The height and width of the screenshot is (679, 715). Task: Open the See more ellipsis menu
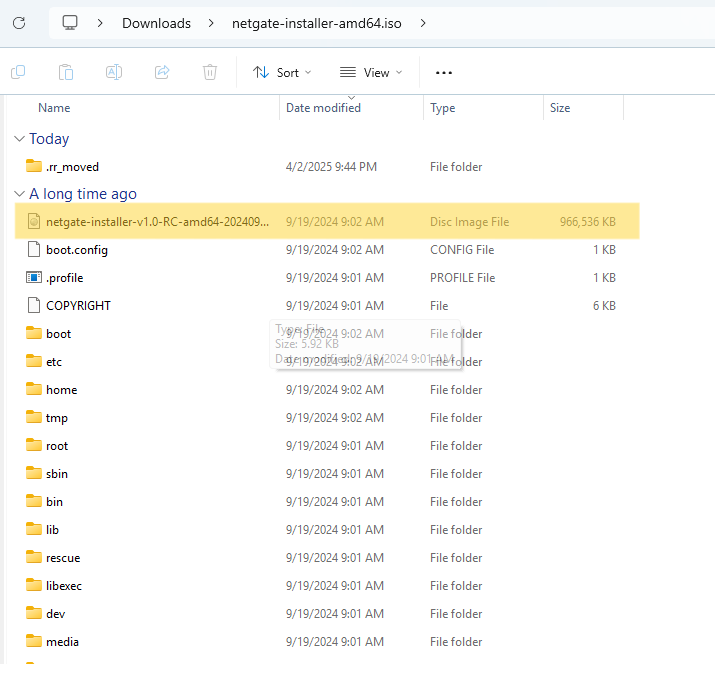[x=444, y=73]
